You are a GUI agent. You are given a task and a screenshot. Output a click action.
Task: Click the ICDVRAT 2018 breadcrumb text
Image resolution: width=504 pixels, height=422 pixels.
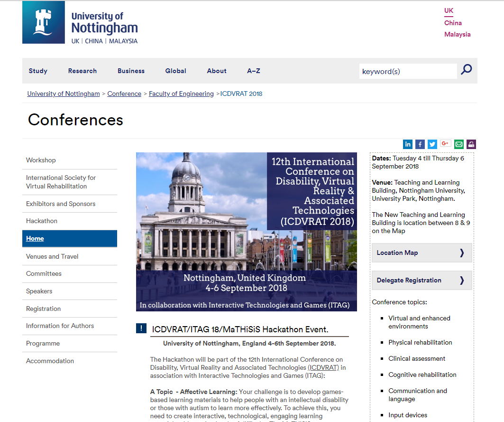coord(241,94)
